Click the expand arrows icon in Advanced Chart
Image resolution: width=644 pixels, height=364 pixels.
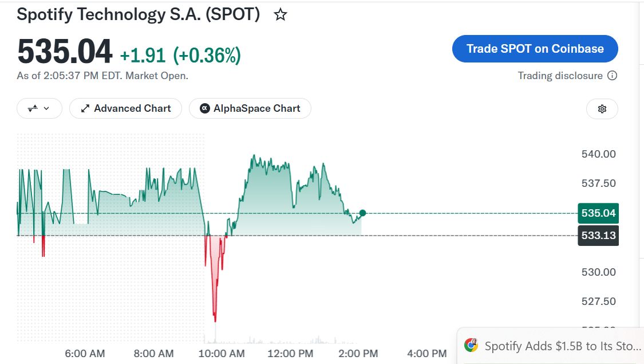coord(85,108)
